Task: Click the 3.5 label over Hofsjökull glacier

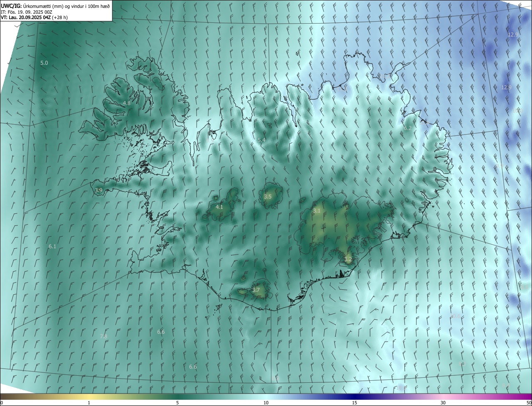Action: point(268,197)
